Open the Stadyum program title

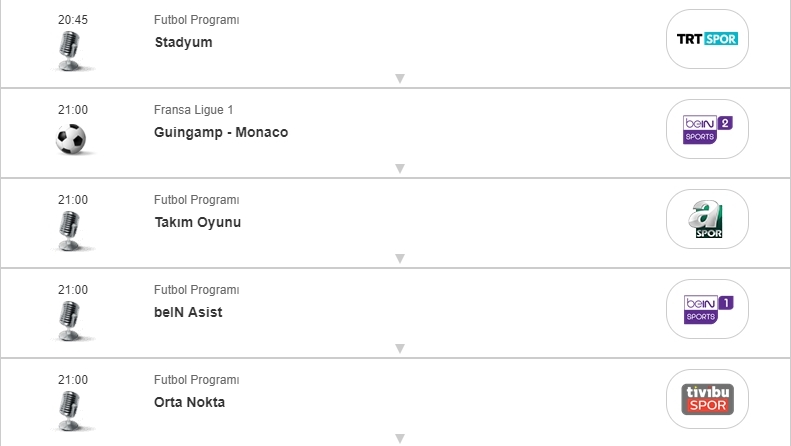pos(184,42)
